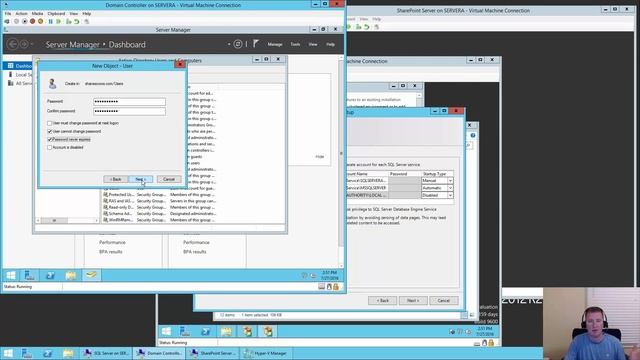The height and width of the screenshot is (360, 640).
Task: Click the Turn Off icon in Domain Controller toolbar
Action: point(24,21)
